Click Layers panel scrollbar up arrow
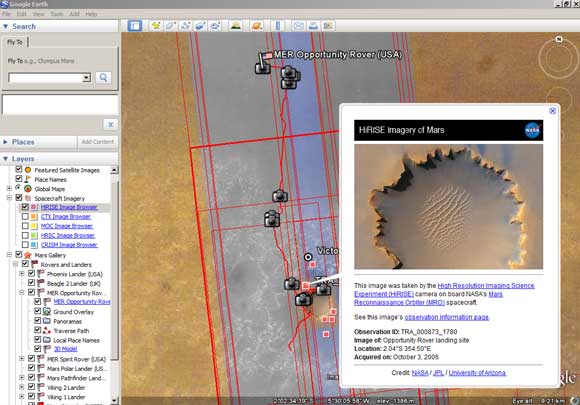The image size is (580, 405). (114, 170)
